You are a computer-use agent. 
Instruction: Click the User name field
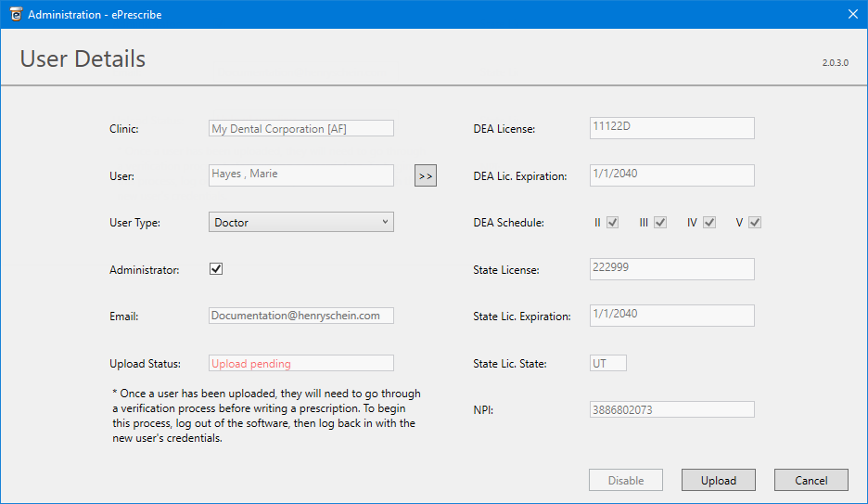(301, 174)
